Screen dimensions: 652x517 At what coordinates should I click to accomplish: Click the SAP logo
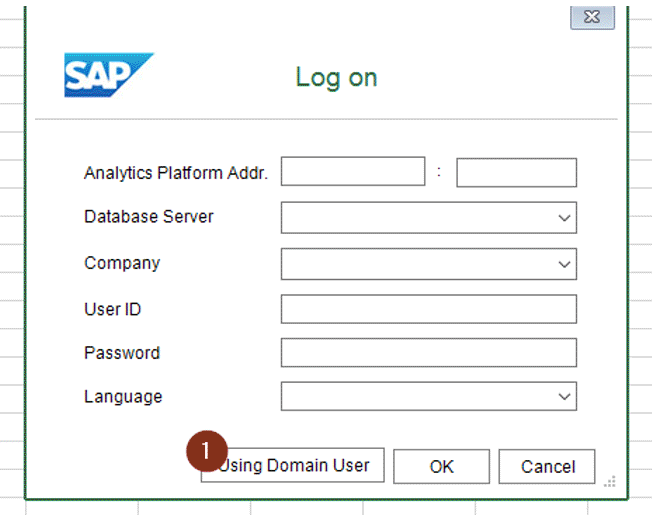click(x=109, y=75)
